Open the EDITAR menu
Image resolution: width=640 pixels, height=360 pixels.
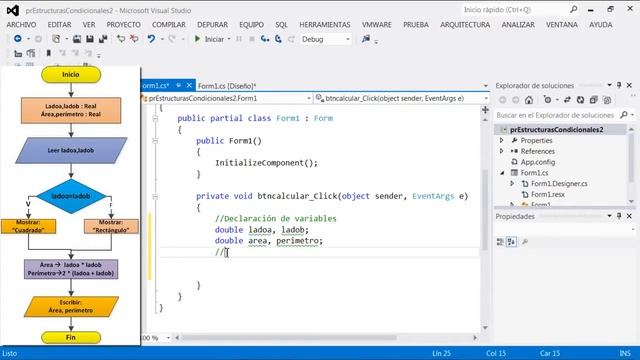point(59,25)
